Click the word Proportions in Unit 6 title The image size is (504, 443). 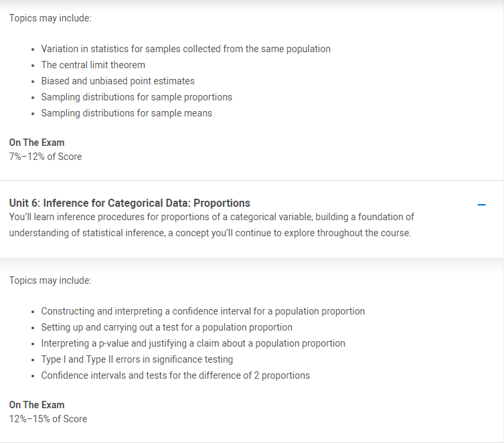(222, 203)
